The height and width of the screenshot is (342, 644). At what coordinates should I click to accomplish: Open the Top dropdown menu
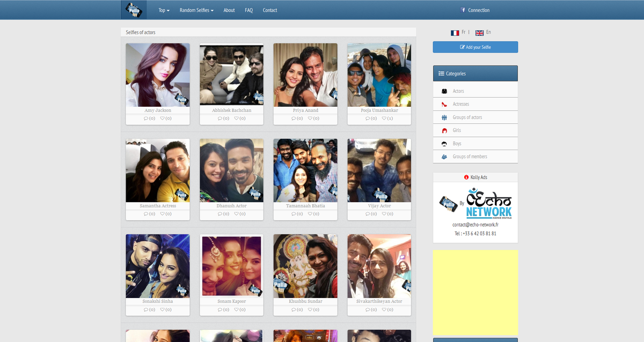point(164,10)
